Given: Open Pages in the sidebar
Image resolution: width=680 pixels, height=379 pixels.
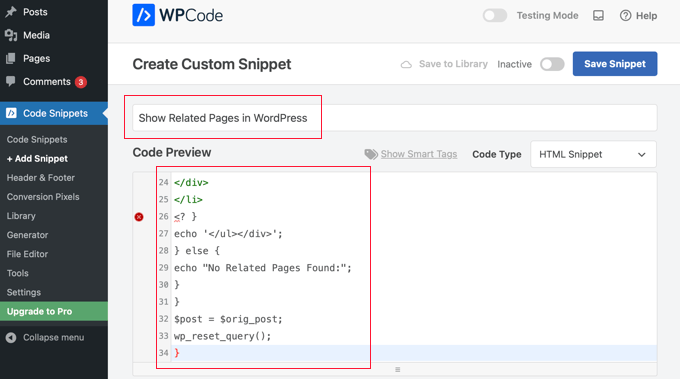Looking at the screenshot, I should click(36, 59).
